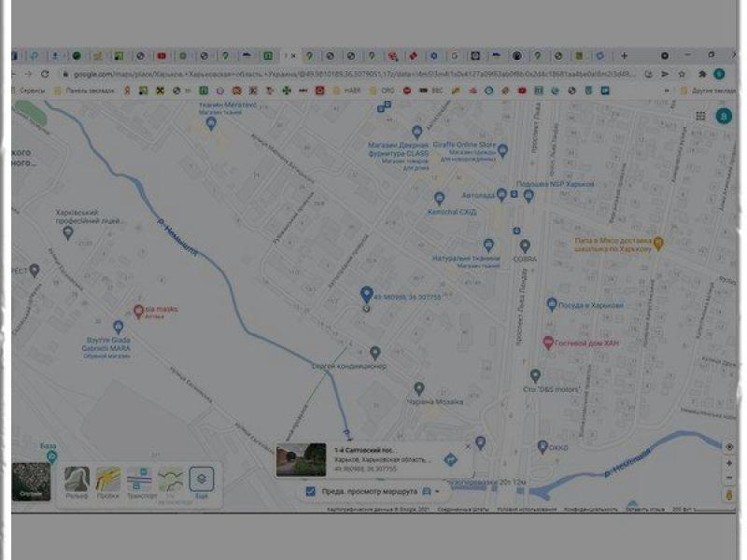Open the Google apps grid
Image resolution: width=747 pixels, height=560 pixels.
700,116
